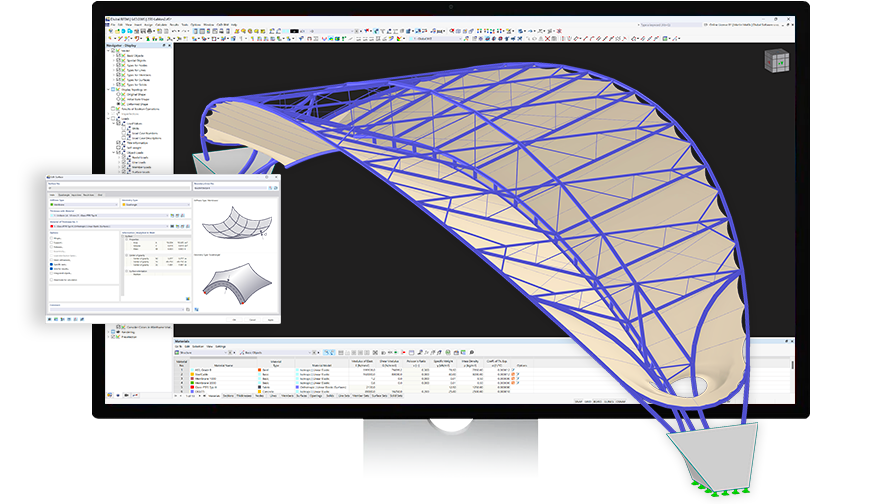
Task: Click the Steel cable material color swatch
Action: pos(192,374)
